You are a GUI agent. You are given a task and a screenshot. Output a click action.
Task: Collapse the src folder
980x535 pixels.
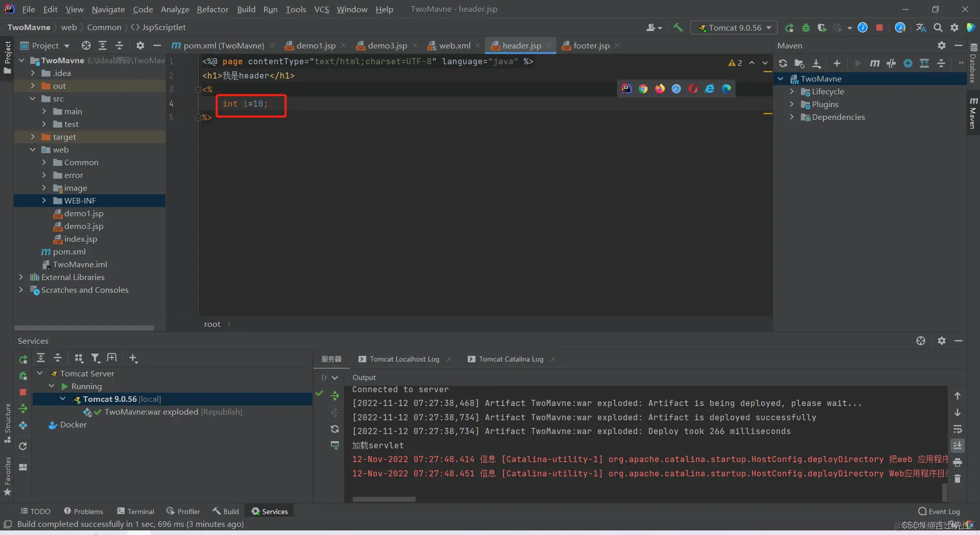(33, 98)
